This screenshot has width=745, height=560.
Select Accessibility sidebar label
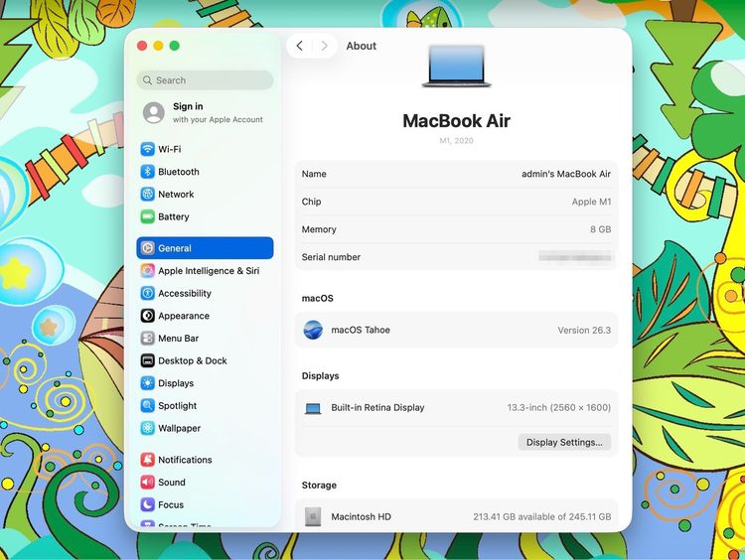click(x=185, y=293)
